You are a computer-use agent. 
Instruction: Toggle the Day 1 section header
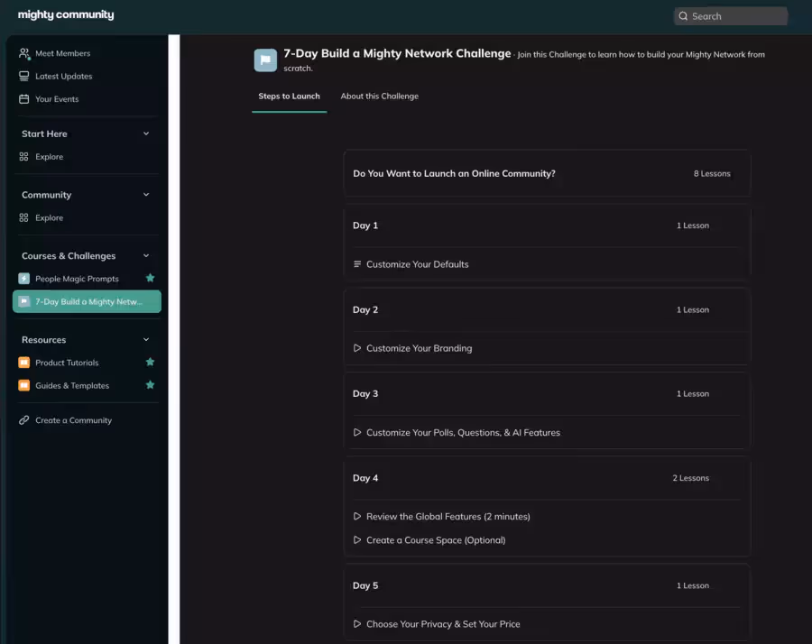tap(547, 225)
